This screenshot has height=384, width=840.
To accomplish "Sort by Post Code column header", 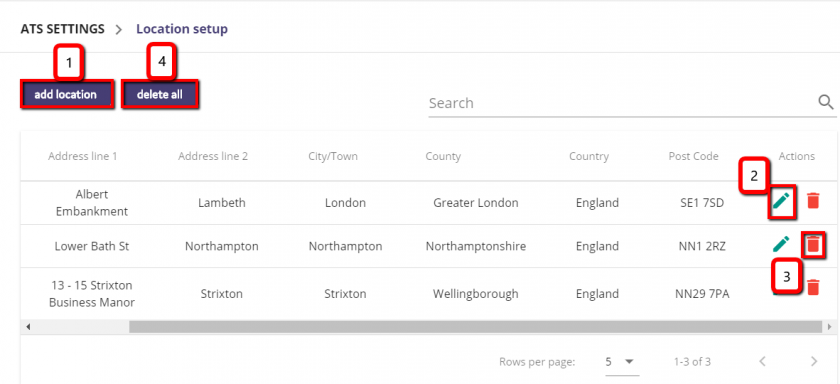I will click(x=693, y=156).
